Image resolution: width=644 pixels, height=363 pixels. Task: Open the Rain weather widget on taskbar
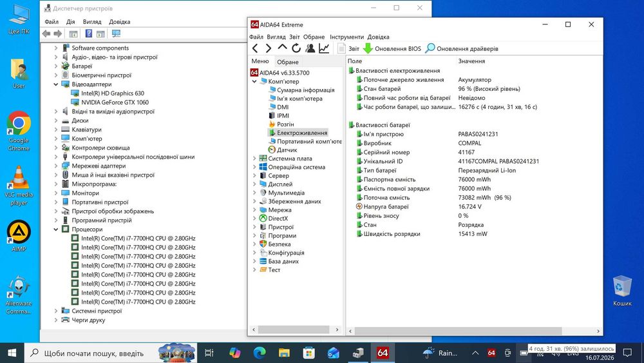click(440, 353)
